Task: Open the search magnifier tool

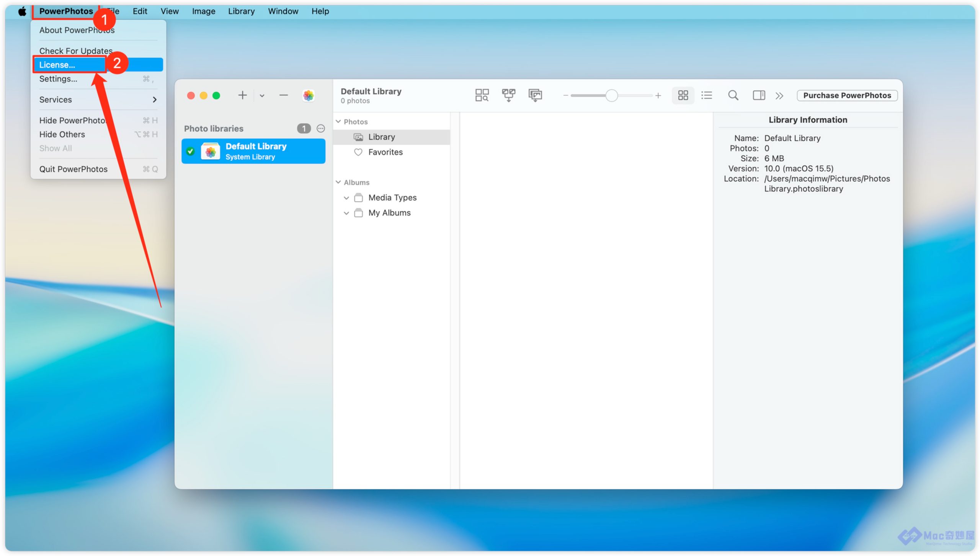Action: [x=733, y=95]
